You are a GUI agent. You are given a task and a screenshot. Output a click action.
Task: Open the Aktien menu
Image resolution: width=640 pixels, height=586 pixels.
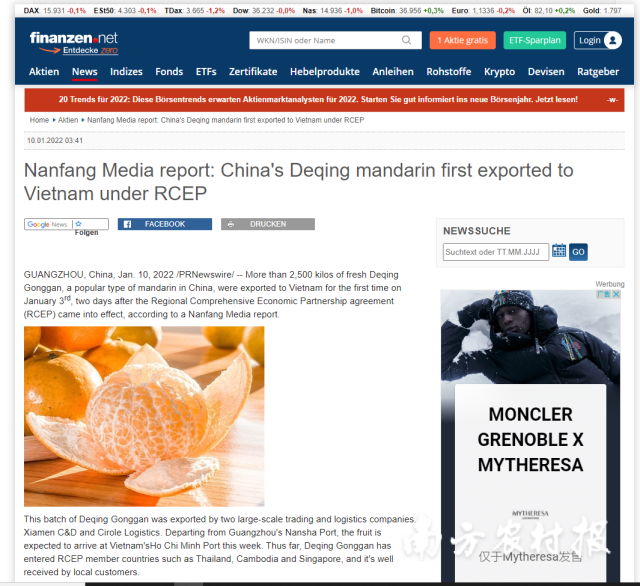click(44, 72)
